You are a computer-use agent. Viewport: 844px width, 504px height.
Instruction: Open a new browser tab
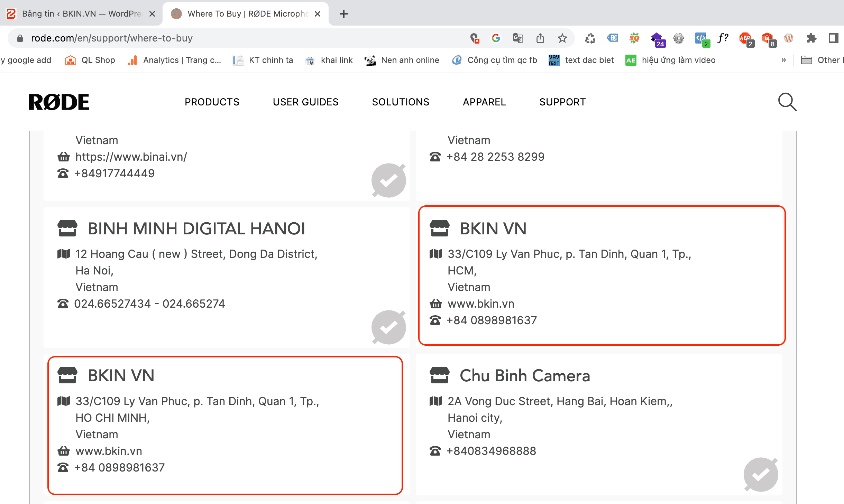tap(343, 14)
